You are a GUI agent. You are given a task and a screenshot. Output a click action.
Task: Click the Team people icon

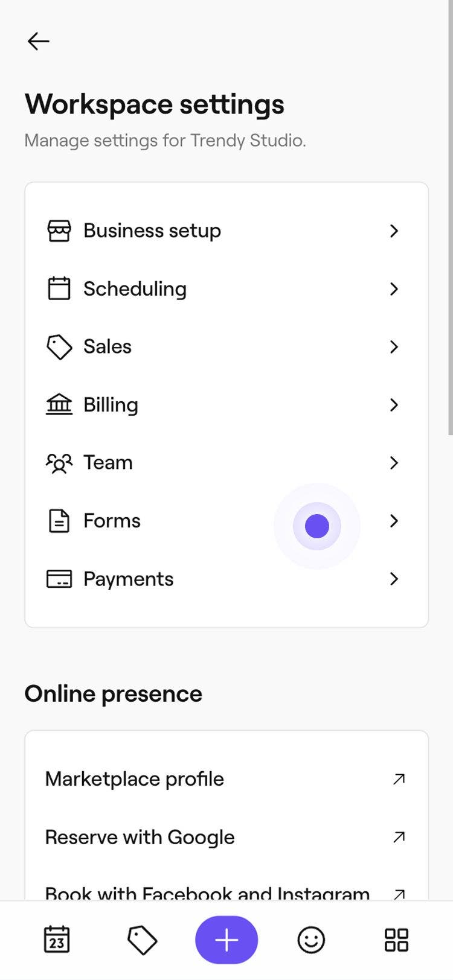(x=59, y=463)
